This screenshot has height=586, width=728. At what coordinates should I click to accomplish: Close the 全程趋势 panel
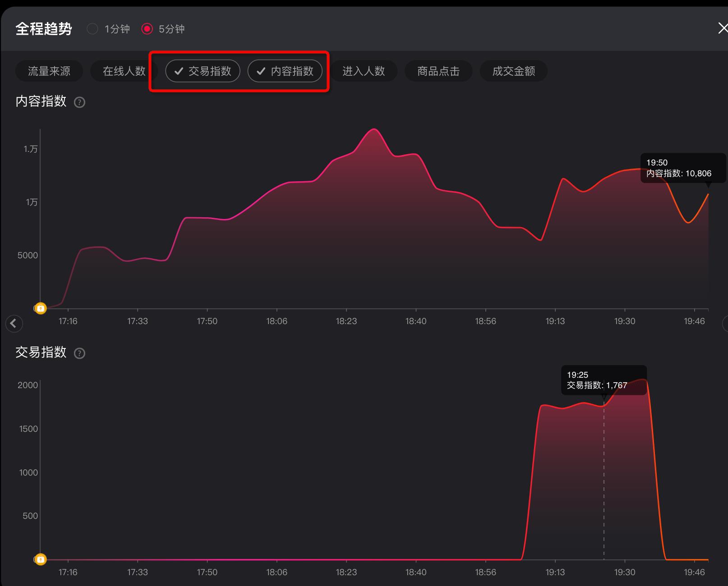click(x=723, y=29)
